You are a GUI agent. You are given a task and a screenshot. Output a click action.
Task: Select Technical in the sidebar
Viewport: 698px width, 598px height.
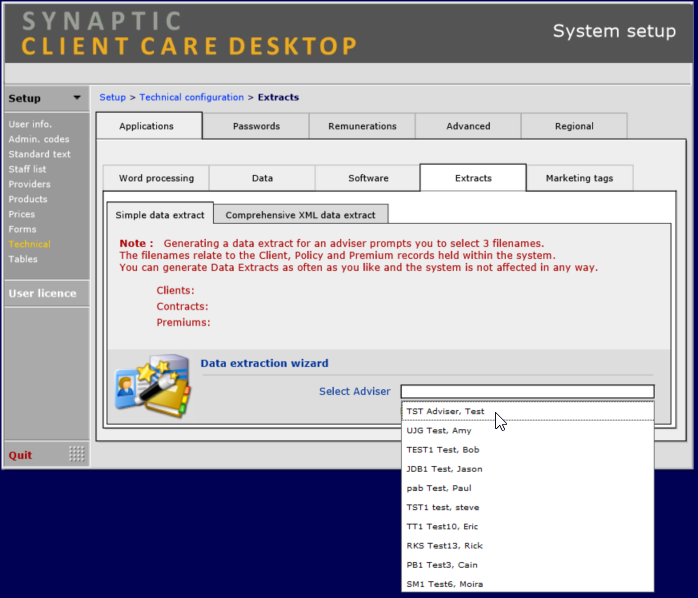pyautogui.click(x=29, y=244)
